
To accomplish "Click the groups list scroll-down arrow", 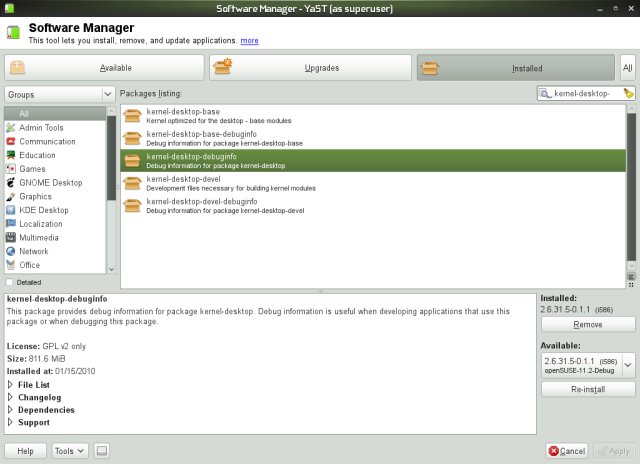I will 111,270.
